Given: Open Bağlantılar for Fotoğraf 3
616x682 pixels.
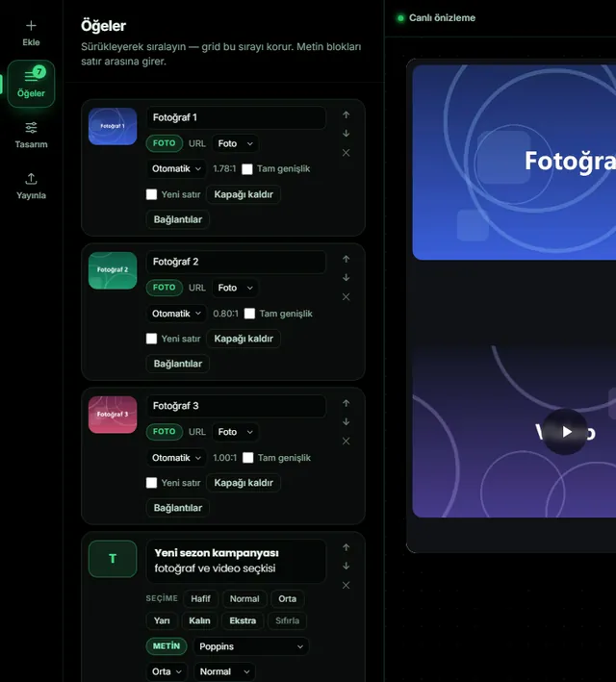Looking at the screenshot, I should coord(178,508).
